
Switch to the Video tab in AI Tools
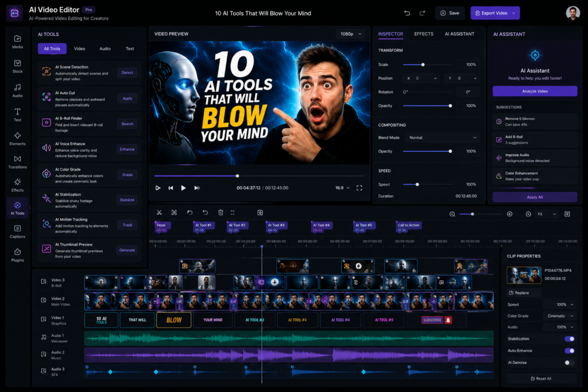[79, 49]
